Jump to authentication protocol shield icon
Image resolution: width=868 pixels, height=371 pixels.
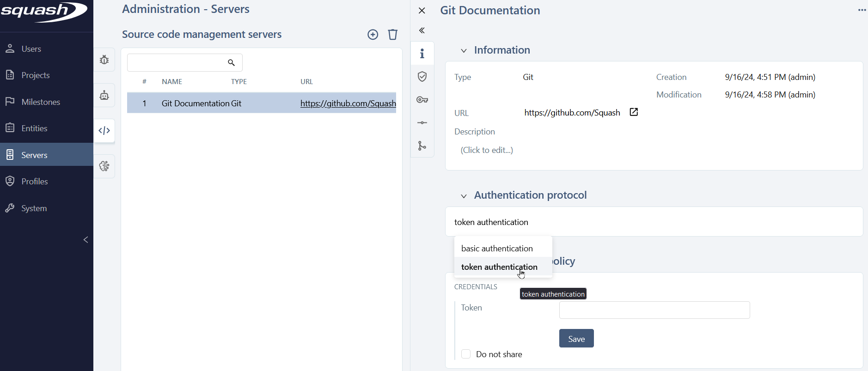coord(422,77)
